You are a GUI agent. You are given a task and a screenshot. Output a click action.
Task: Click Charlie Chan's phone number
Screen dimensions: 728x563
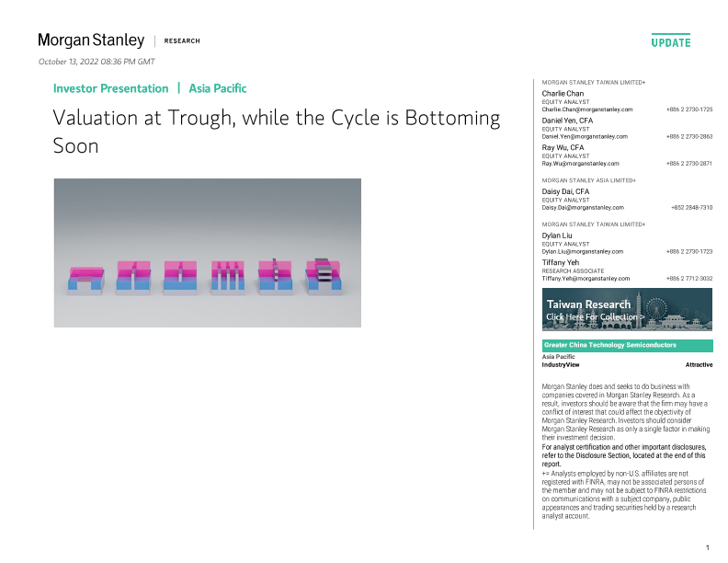click(x=689, y=109)
